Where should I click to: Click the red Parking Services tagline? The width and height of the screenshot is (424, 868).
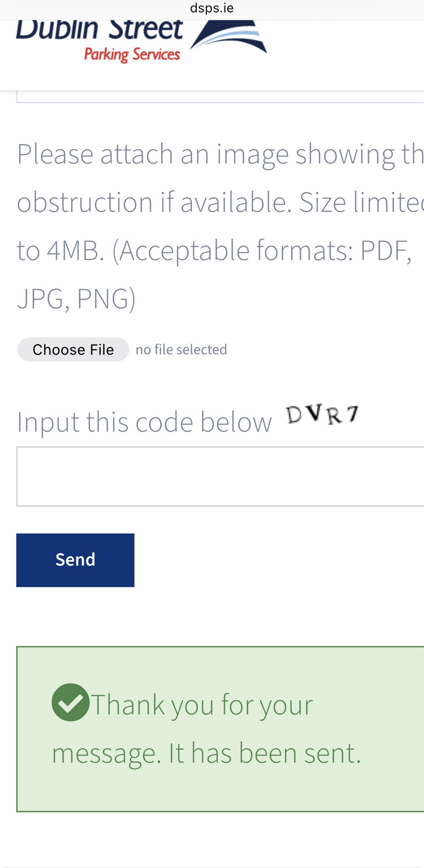point(132,55)
